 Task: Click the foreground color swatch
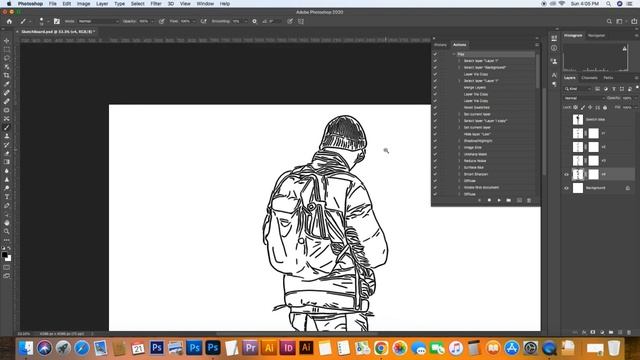click(x=4, y=255)
